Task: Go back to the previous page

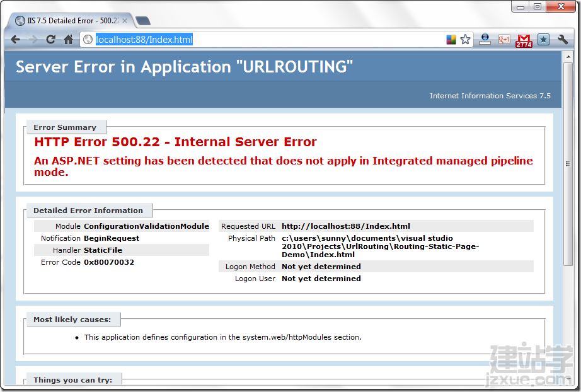Action: 15,39
